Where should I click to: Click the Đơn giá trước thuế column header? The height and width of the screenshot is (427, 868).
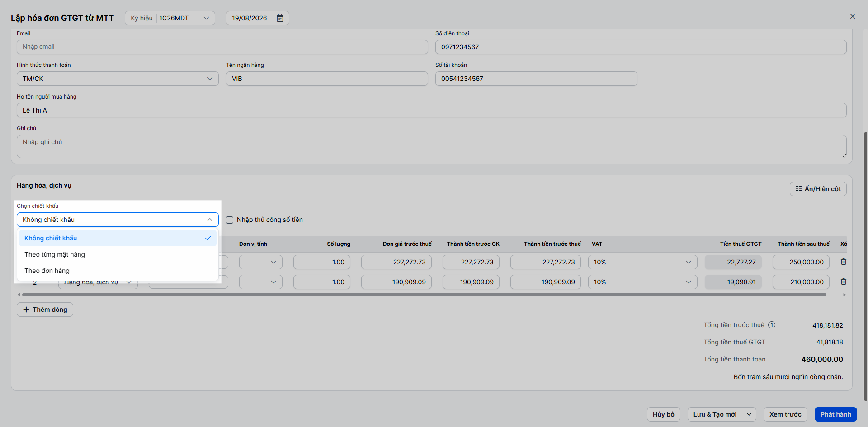point(407,244)
